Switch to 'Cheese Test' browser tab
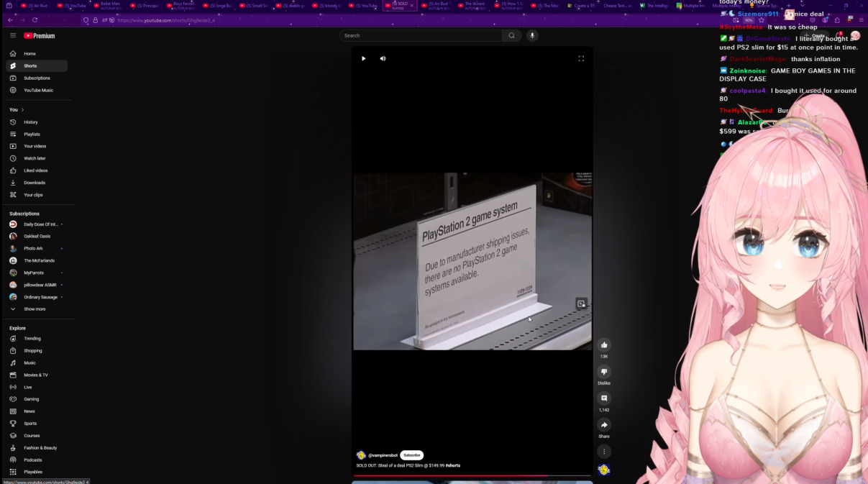The width and height of the screenshot is (868, 484). (x=617, y=6)
